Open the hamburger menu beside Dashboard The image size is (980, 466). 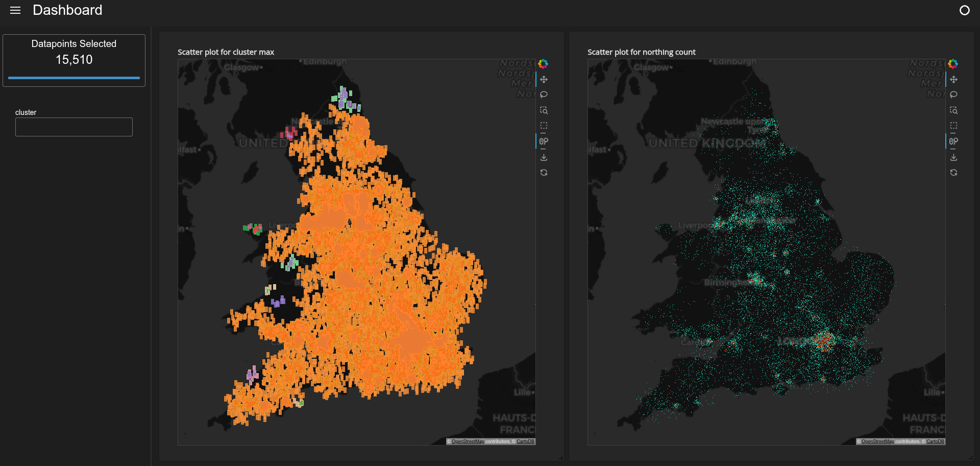tap(15, 10)
